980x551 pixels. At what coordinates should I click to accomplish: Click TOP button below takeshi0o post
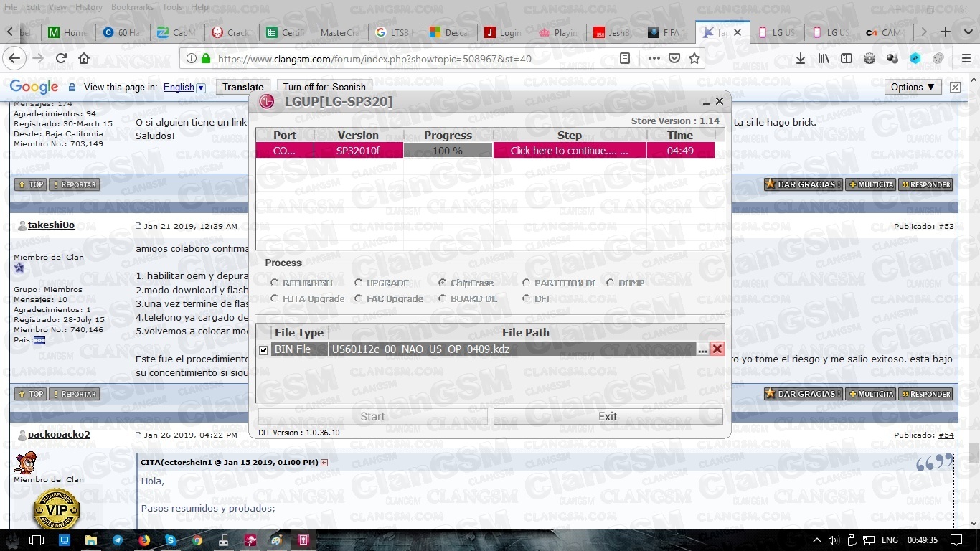tap(30, 394)
